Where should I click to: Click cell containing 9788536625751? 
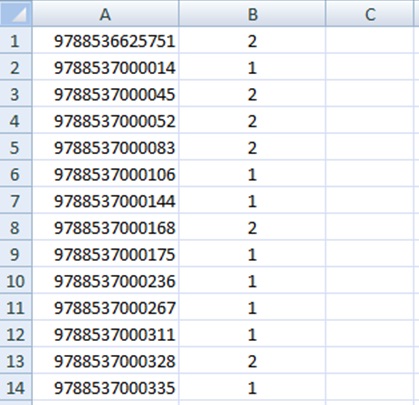click(106, 40)
